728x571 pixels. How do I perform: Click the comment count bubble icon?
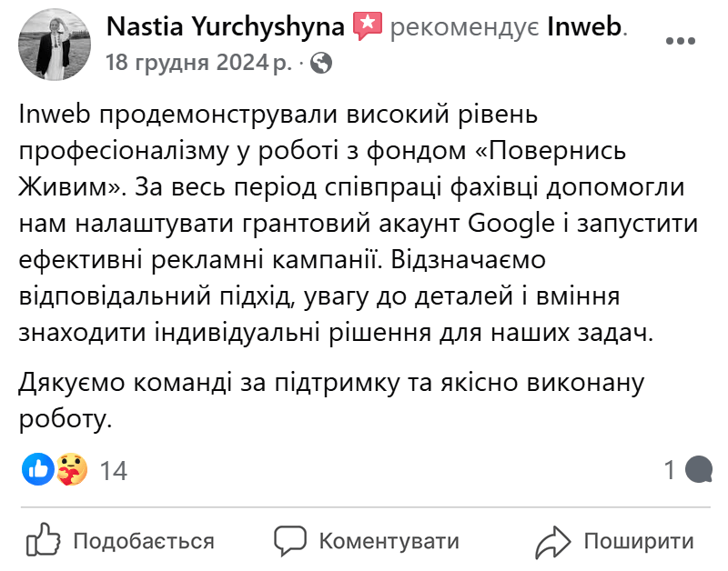[x=699, y=466]
